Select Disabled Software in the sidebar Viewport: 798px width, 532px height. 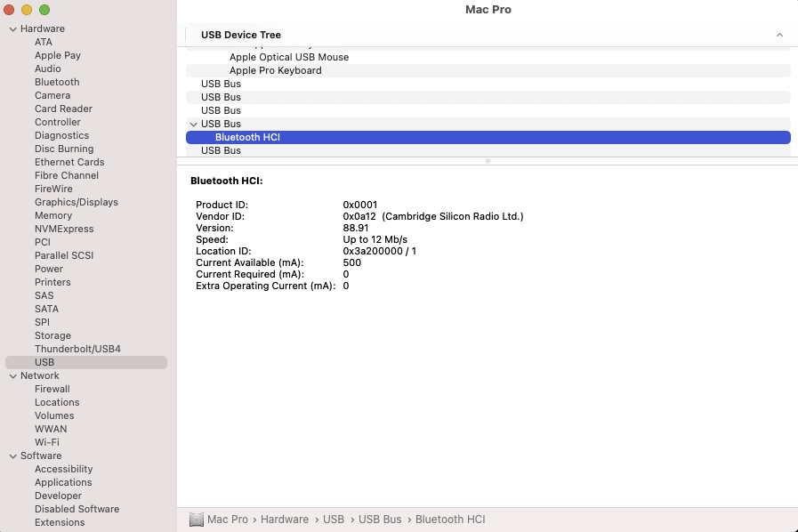click(x=77, y=509)
